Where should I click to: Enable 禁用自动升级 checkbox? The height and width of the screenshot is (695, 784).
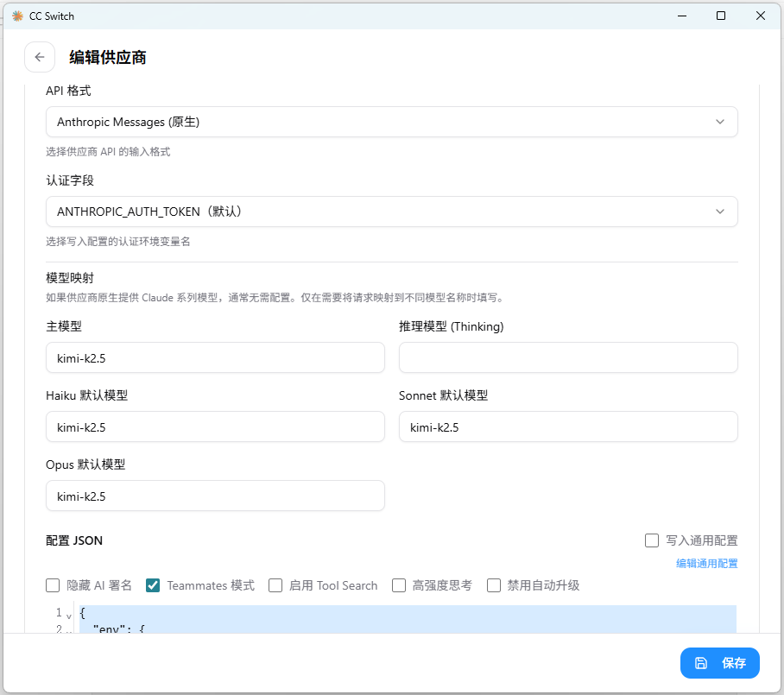pos(494,585)
